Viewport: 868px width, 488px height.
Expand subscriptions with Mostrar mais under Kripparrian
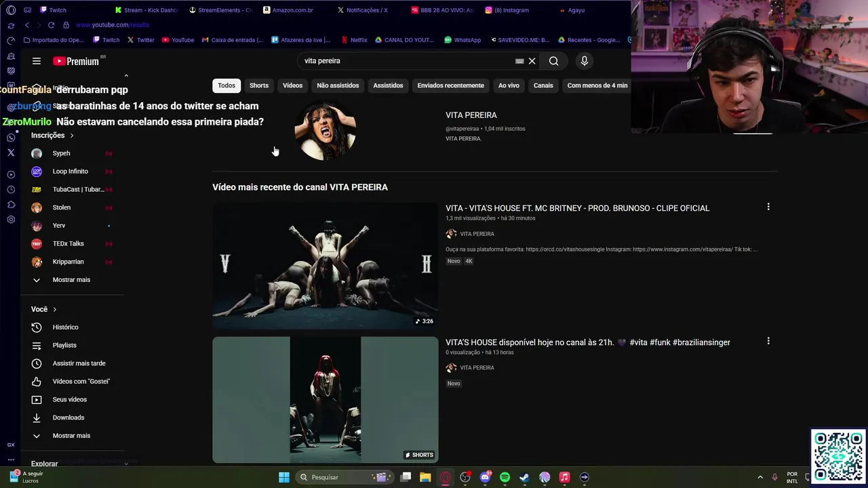(x=72, y=280)
